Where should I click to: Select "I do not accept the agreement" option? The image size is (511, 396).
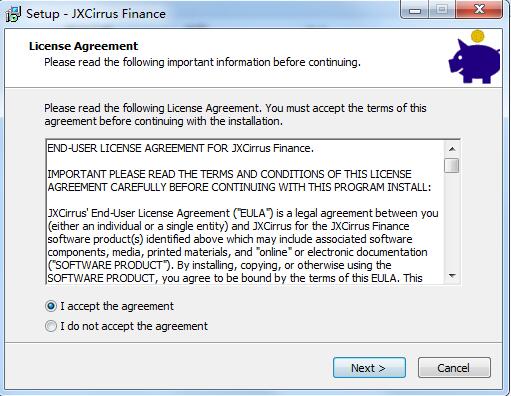coord(51,326)
